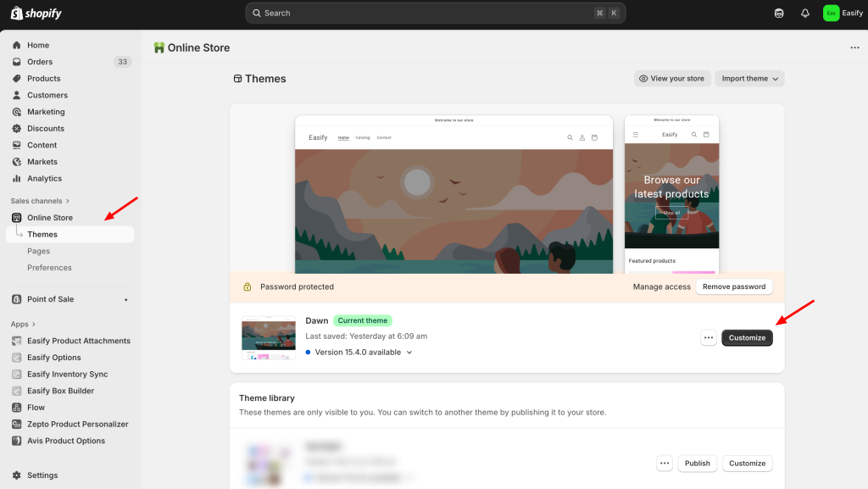
Task: Click the Dawn theme thumbnail
Action: 269,337
